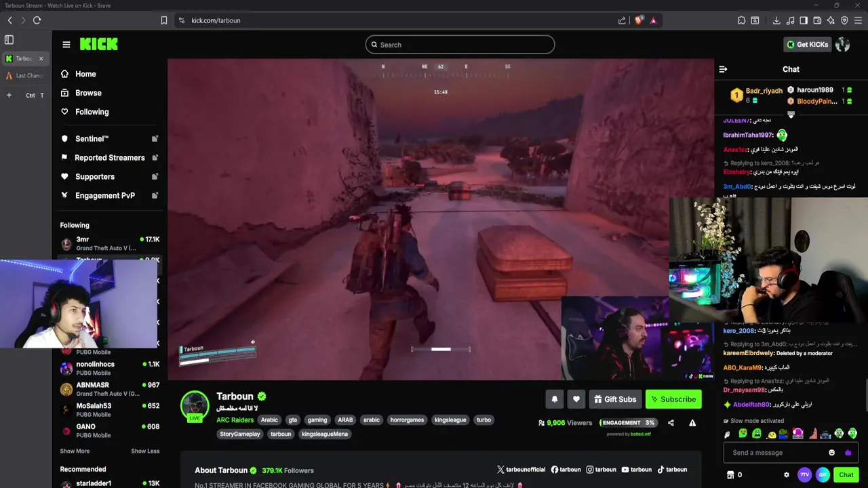Reload the page
The width and height of the screenshot is (868, 488).
click(37, 20)
